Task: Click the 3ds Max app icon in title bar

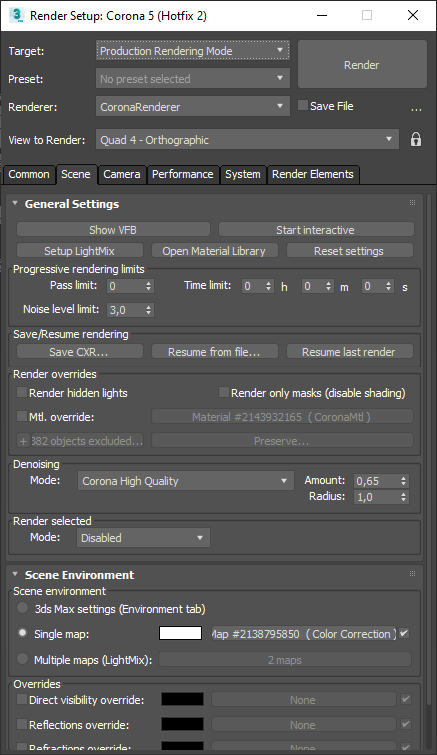Action: (x=16, y=15)
